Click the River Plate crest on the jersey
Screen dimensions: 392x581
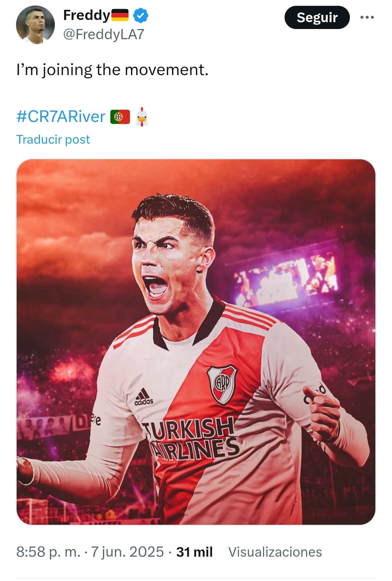coord(222,385)
